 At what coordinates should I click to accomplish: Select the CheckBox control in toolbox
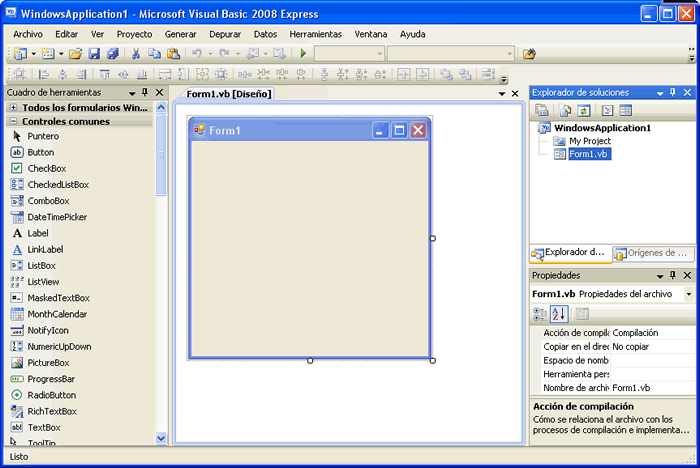(x=46, y=168)
